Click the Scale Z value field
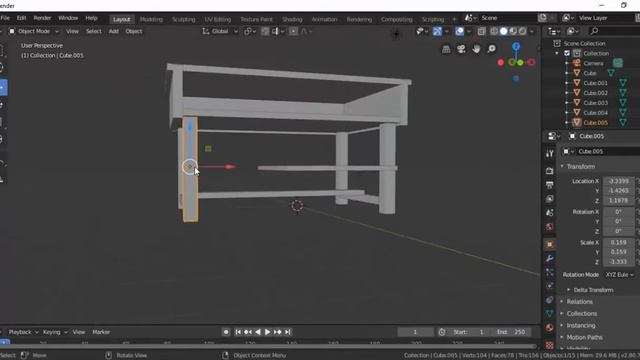This screenshot has width=640, height=360. 618,262
